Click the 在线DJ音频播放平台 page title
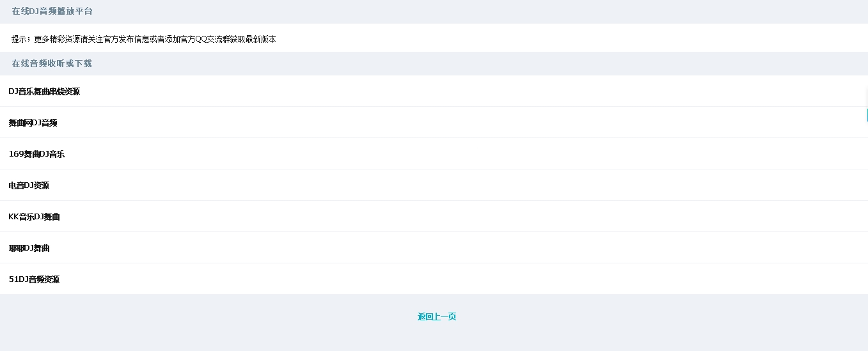This screenshot has height=351, width=868. tap(52, 12)
